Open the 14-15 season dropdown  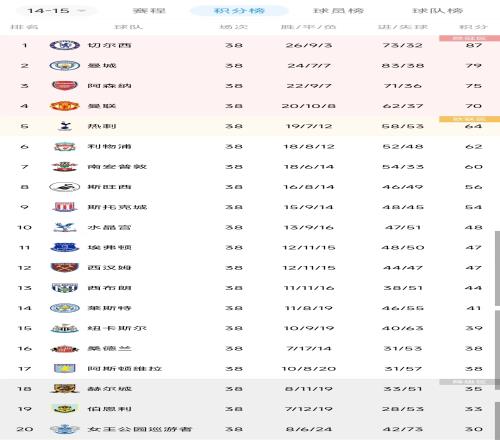56,11
